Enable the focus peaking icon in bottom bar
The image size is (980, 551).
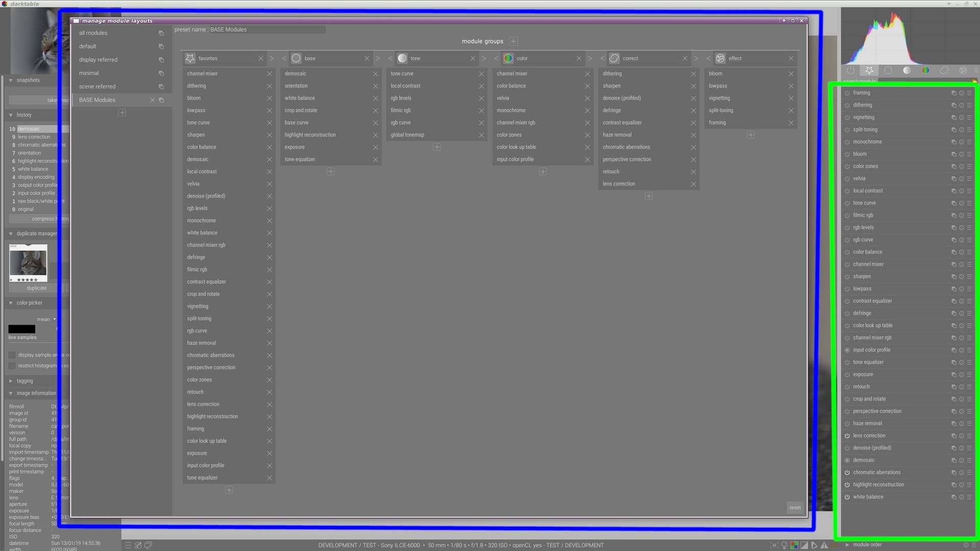click(x=774, y=545)
